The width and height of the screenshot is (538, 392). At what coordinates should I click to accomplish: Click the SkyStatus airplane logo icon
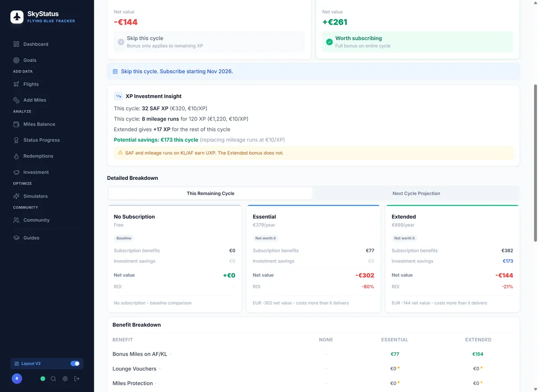pos(17,17)
